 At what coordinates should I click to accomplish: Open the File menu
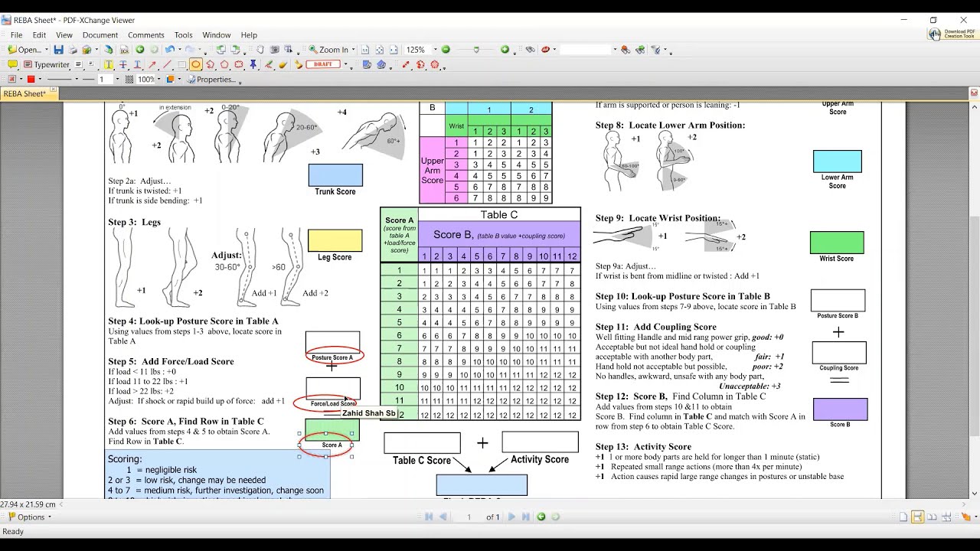pos(16,35)
